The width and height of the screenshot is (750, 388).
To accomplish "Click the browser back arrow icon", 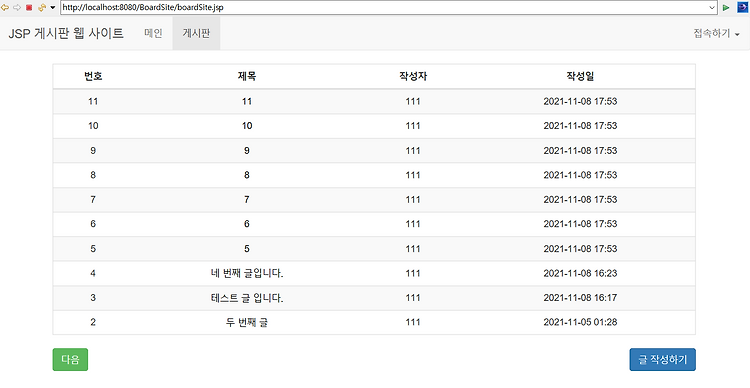I will (5, 7).
